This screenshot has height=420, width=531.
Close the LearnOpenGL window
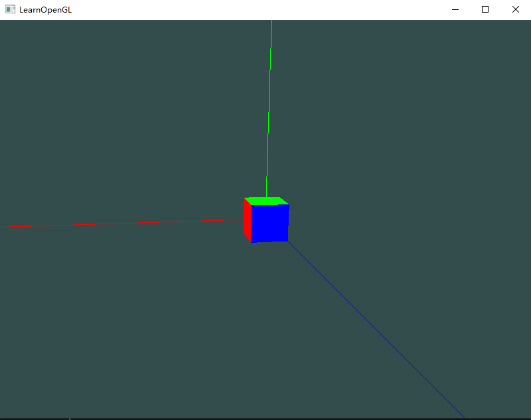pos(516,9)
